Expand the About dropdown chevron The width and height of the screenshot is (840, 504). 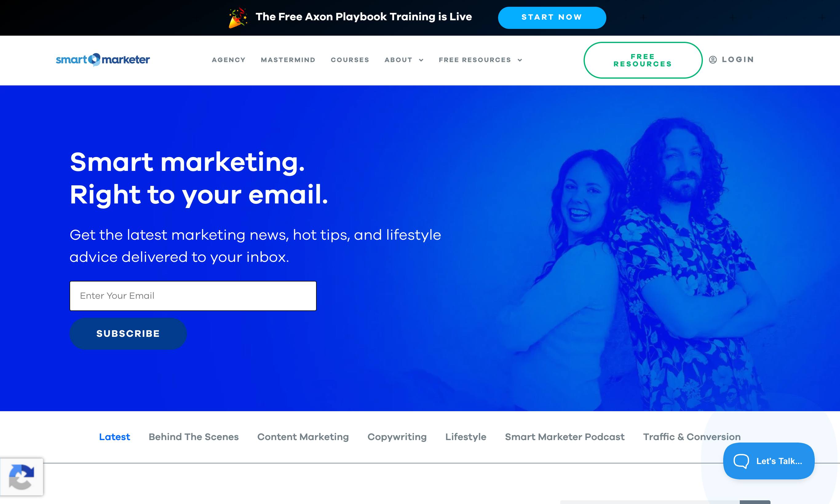pyautogui.click(x=421, y=60)
